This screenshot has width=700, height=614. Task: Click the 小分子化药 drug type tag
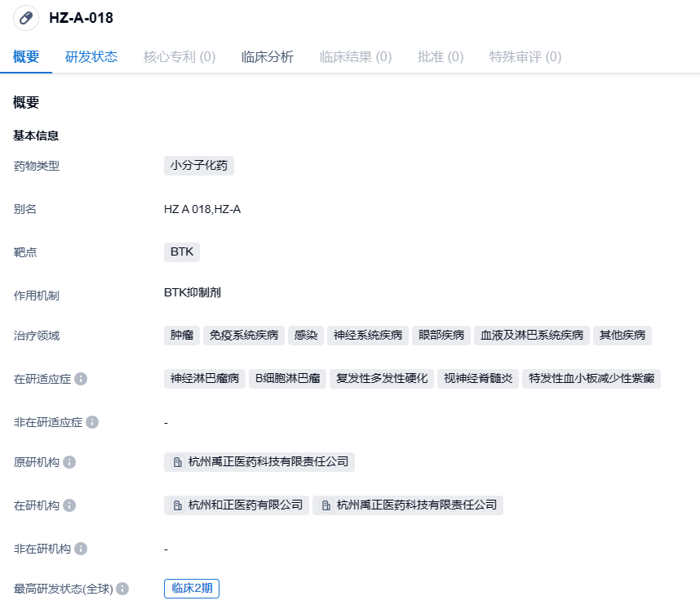(x=199, y=166)
